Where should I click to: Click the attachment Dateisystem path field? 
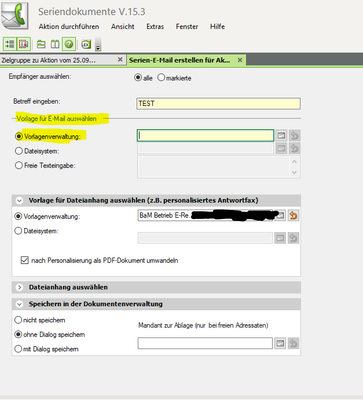click(x=205, y=238)
